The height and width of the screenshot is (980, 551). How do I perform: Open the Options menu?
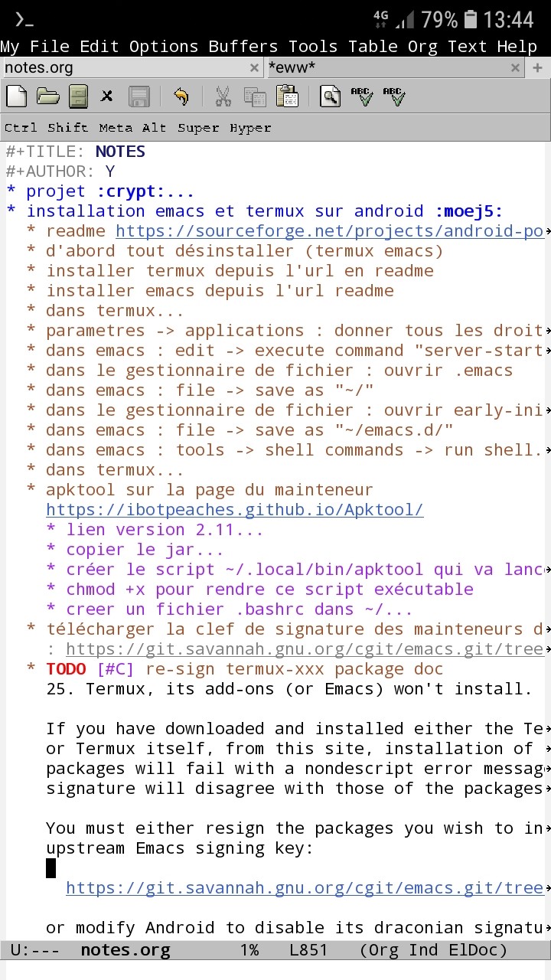pos(164,47)
